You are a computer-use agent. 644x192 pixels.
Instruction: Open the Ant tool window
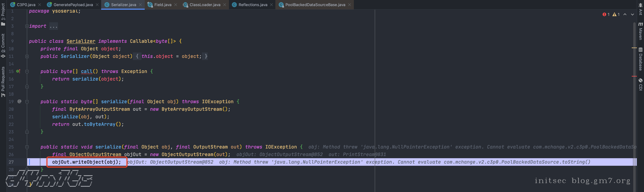click(x=641, y=9)
